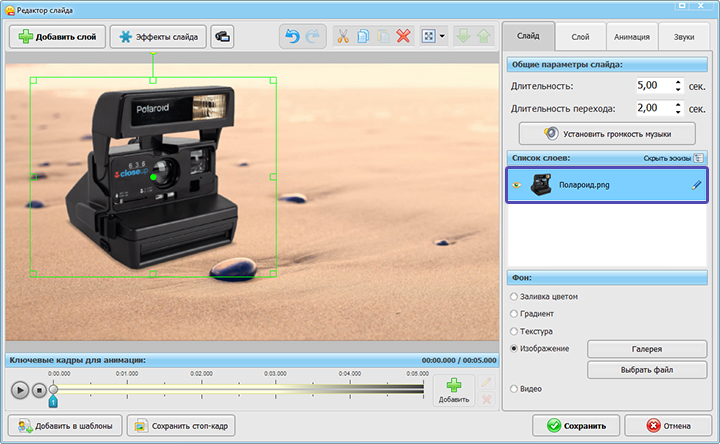Click the Add Layer (Добавить слой) button
The image size is (720, 444).
[57, 37]
